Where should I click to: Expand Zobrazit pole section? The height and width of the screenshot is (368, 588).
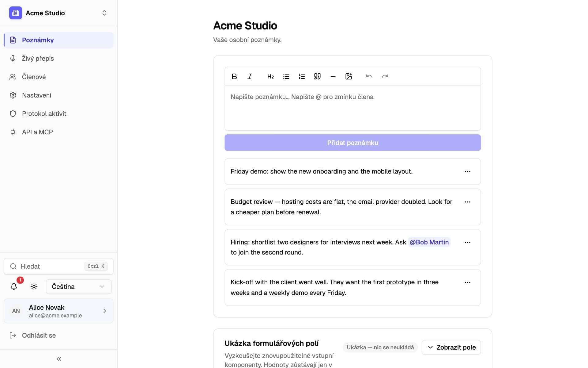[x=451, y=347]
